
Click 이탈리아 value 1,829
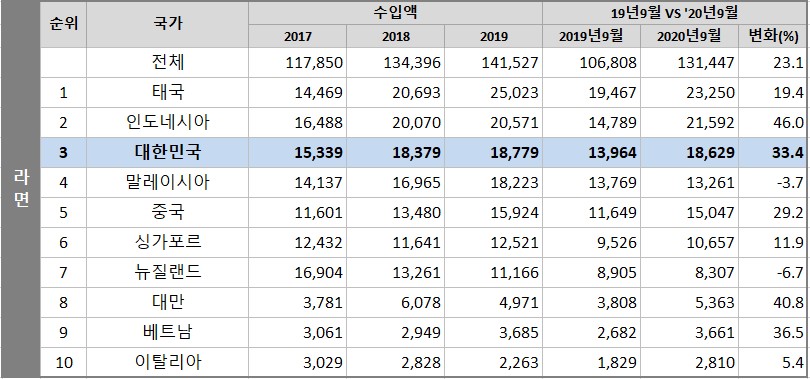point(616,362)
